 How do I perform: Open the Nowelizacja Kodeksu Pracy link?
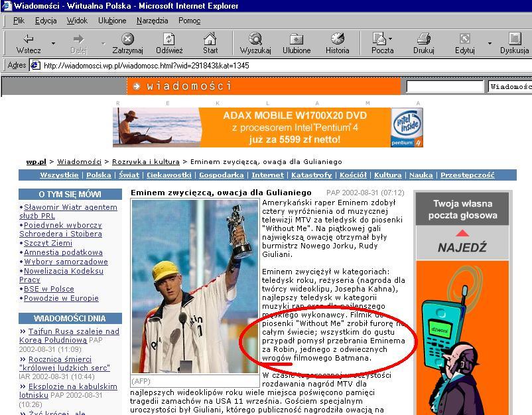(x=62, y=275)
